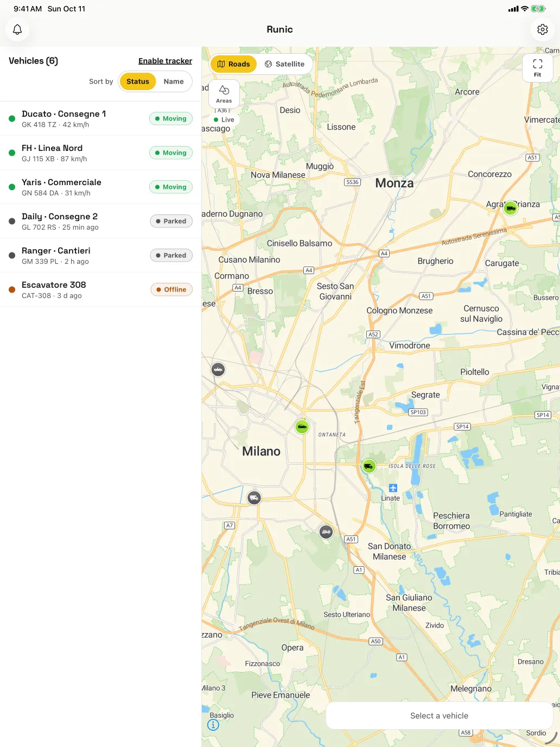
Task: Tap battery icon in status bar
Action: click(538, 9)
